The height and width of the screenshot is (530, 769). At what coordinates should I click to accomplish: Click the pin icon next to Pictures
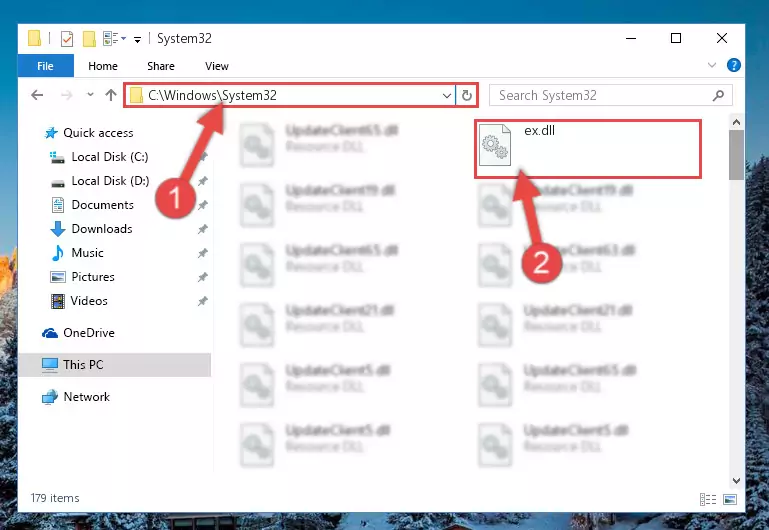[202, 277]
